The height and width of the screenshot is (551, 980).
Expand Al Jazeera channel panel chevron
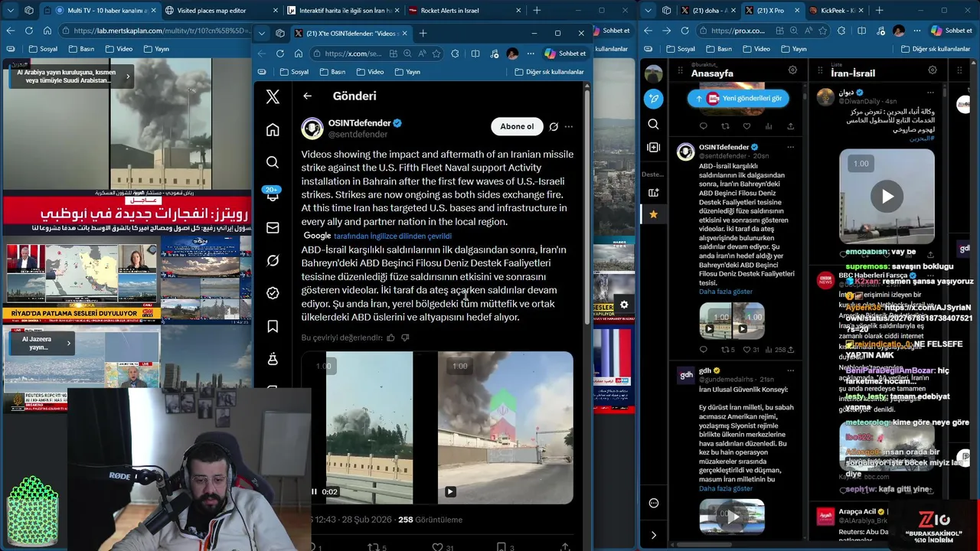click(x=68, y=343)
